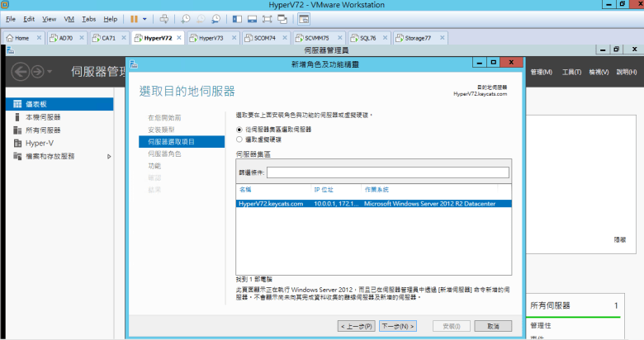This screenshot has width=644, height=340.
Task: Click the 篩選條件 filter text field
Action: click(x=387, y=172)
